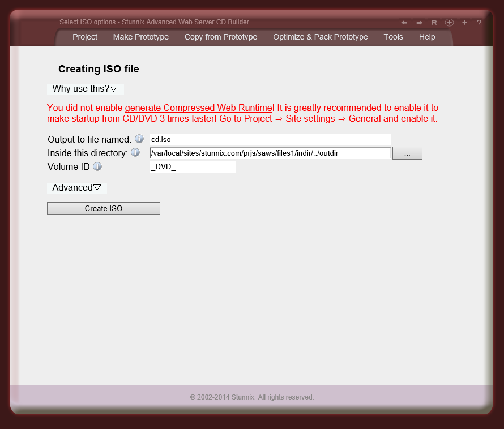Click the Volume ID text field
504x429 pixels.
[x=193, y=166]
